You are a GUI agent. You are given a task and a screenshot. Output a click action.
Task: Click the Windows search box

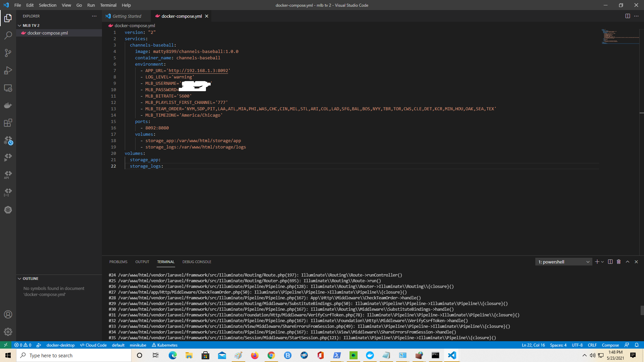click(x=74, y=355)
